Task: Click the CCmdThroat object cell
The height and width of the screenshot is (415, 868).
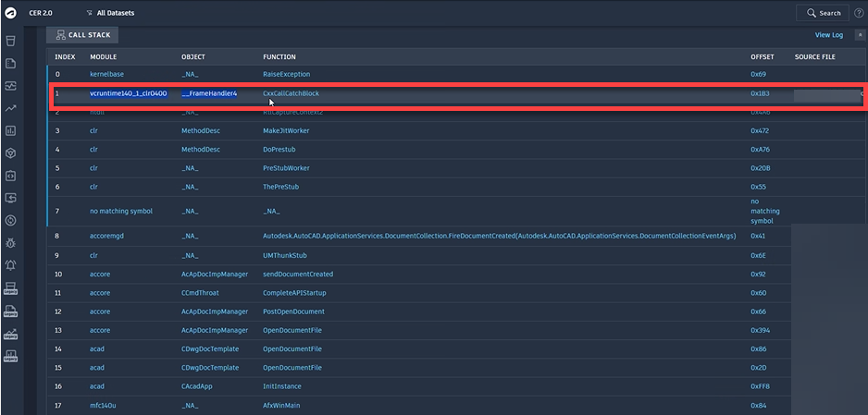Action: [x=201, y=293]
